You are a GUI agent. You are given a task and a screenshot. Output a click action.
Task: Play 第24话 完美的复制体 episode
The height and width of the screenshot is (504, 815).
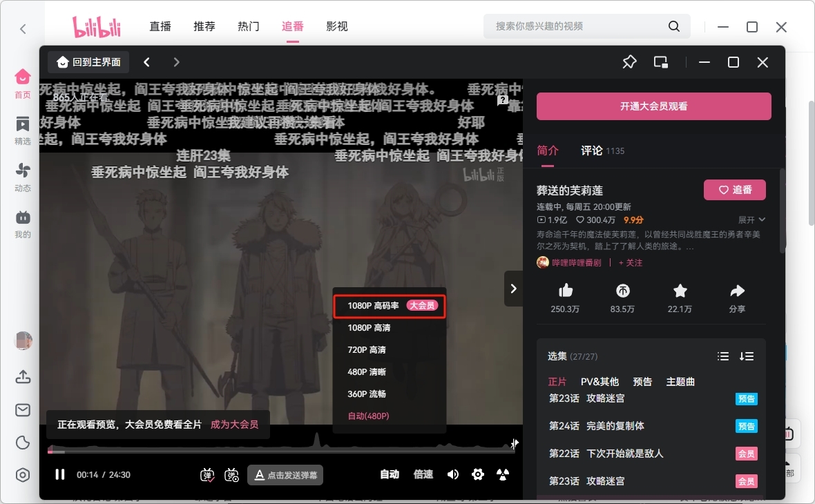(653, 426)
